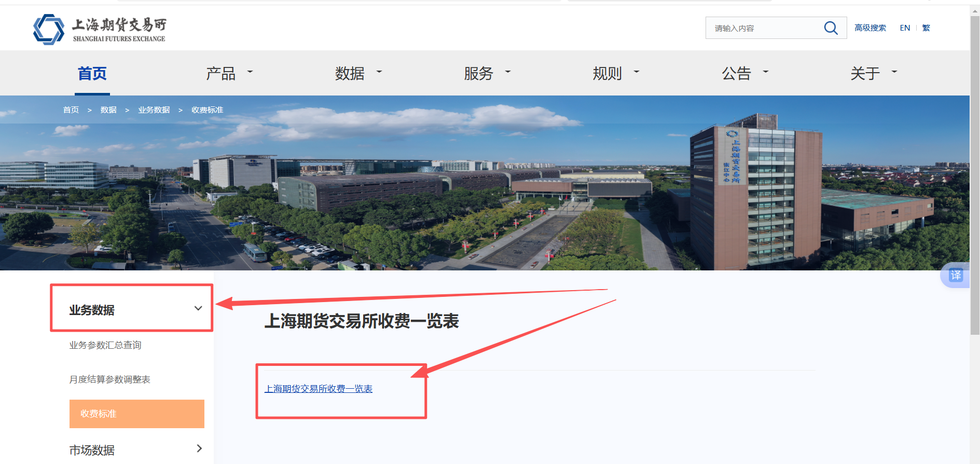Click the magnifier search icon

[831, 28]
